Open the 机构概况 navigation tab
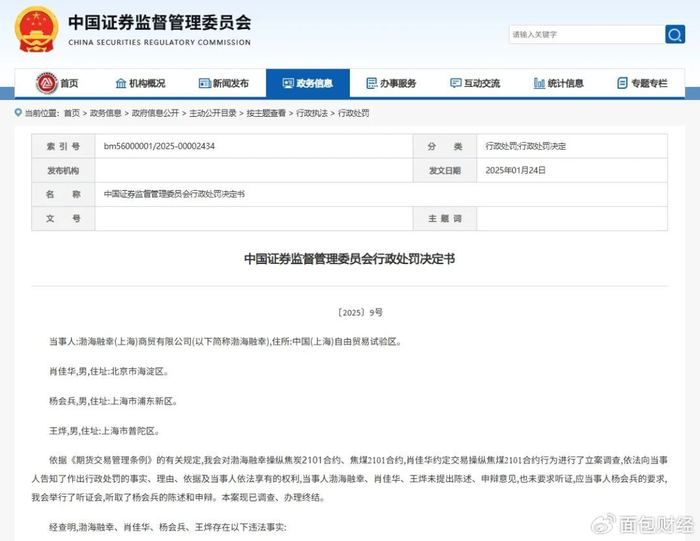The image size is (700, 541). click(x=141, y=83)
